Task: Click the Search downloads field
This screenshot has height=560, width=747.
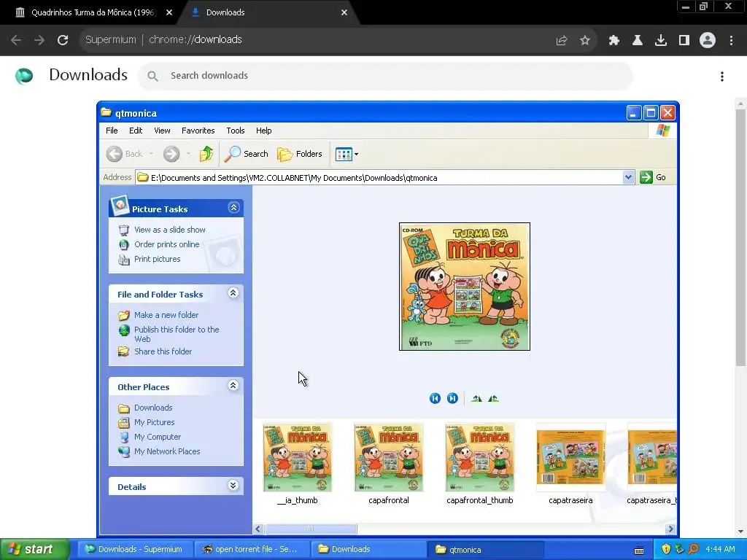Action: click(x=386, y=76)
